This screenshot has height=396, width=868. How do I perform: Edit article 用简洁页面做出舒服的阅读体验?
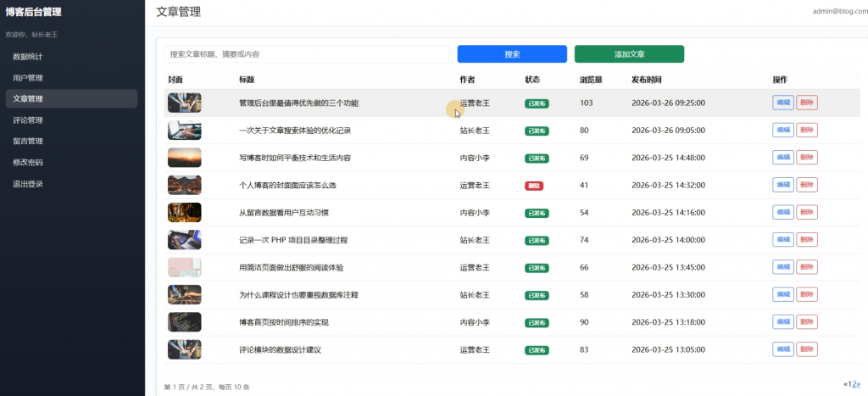783,267
